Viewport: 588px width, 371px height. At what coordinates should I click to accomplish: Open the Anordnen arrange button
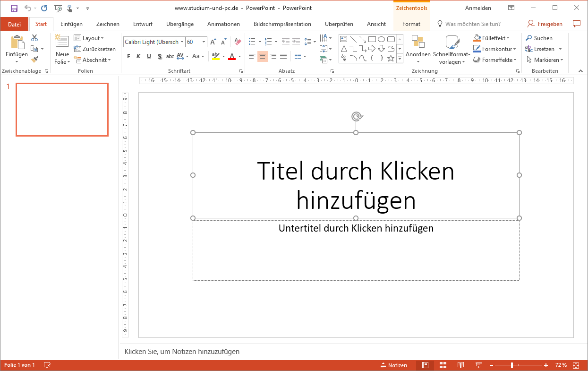418,49
